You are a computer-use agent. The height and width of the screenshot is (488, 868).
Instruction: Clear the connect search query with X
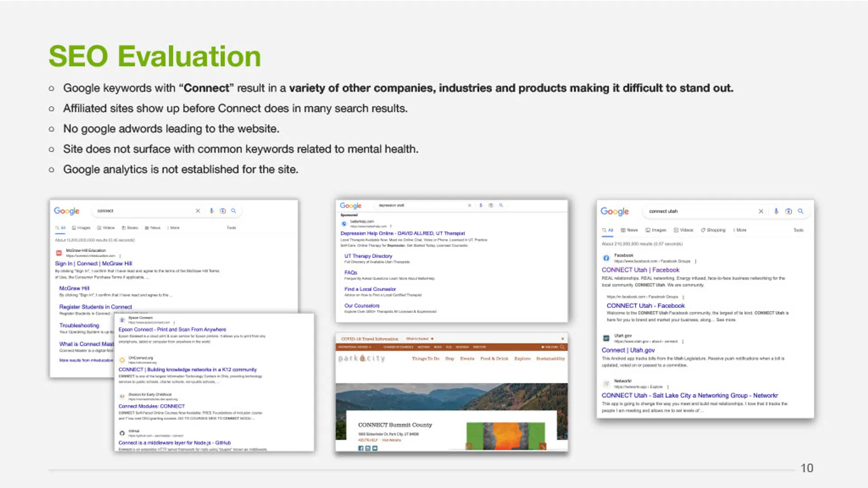click(x=198, y=211)
